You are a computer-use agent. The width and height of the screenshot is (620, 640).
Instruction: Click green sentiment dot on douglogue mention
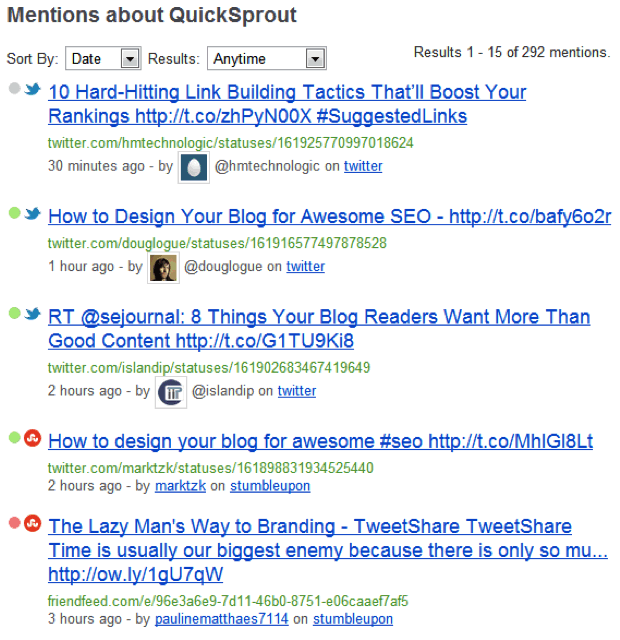(x=14, y=213)
